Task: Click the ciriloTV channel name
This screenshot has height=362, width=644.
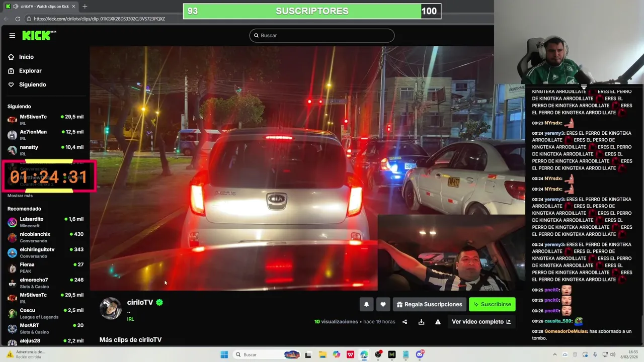Action: [140, 302]
